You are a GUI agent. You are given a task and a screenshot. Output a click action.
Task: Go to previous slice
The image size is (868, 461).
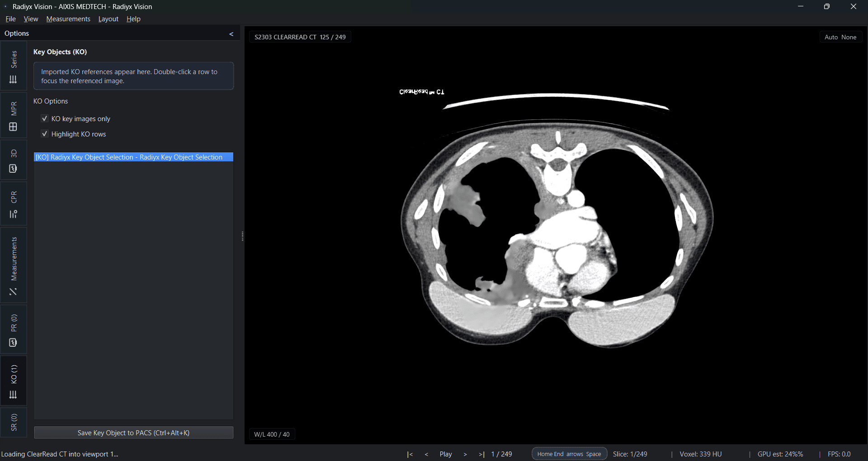(426, 454)
